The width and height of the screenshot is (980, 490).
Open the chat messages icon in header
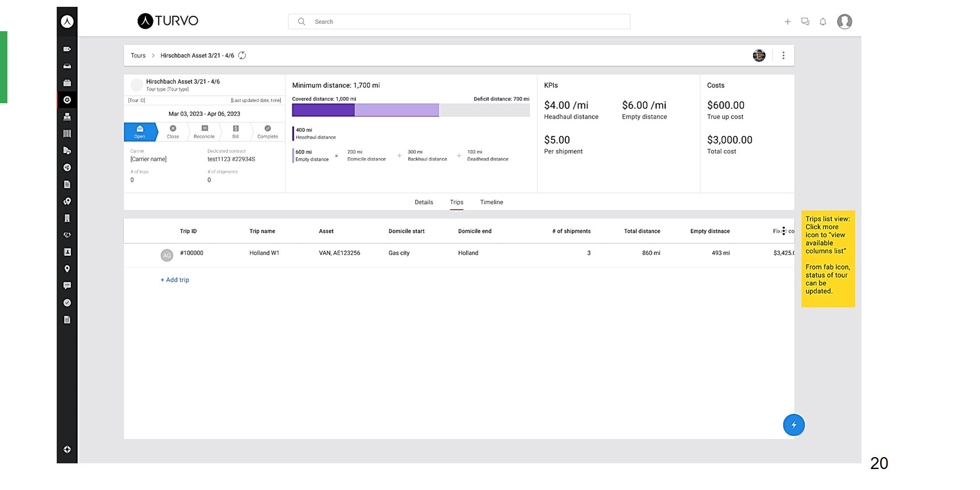(805, 22)
